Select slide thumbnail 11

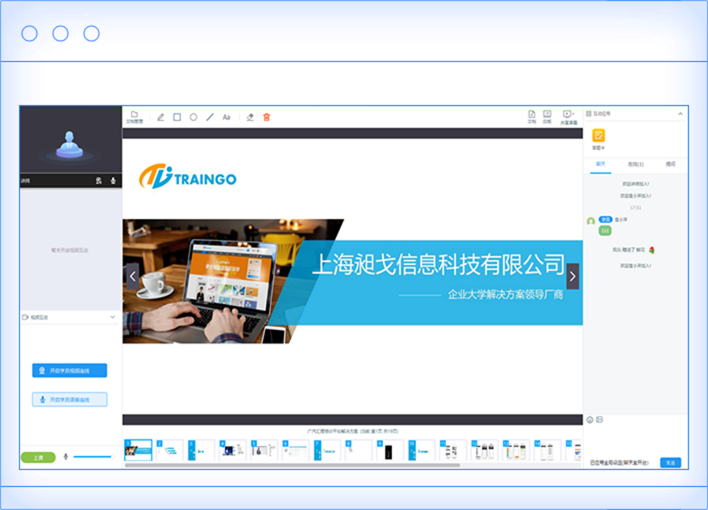tap(453, 450)
